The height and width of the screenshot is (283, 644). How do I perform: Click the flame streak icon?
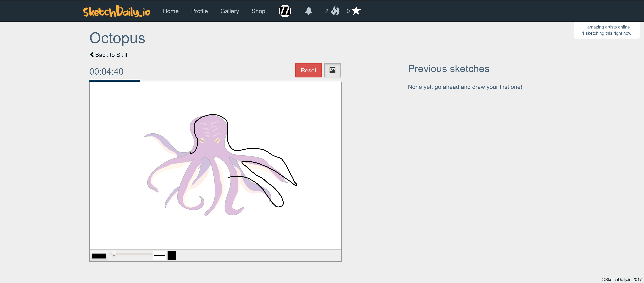(x=335, y=11)
